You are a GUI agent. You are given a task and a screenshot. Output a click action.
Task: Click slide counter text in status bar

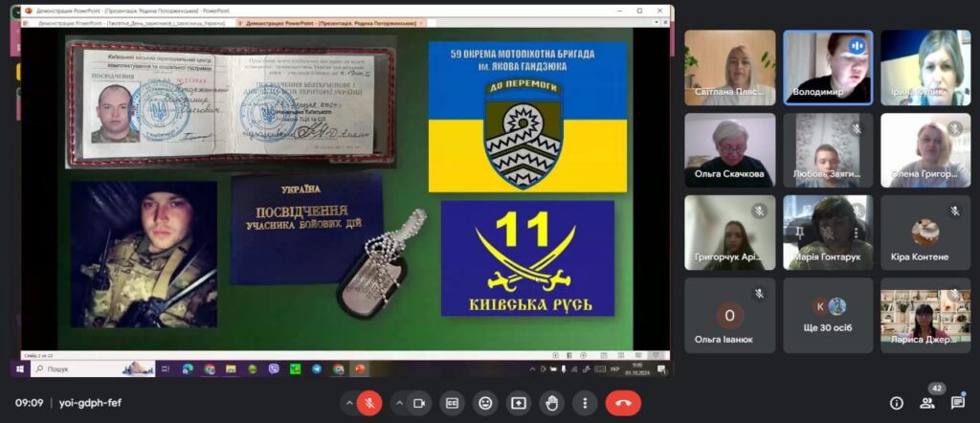coord(37,355)
